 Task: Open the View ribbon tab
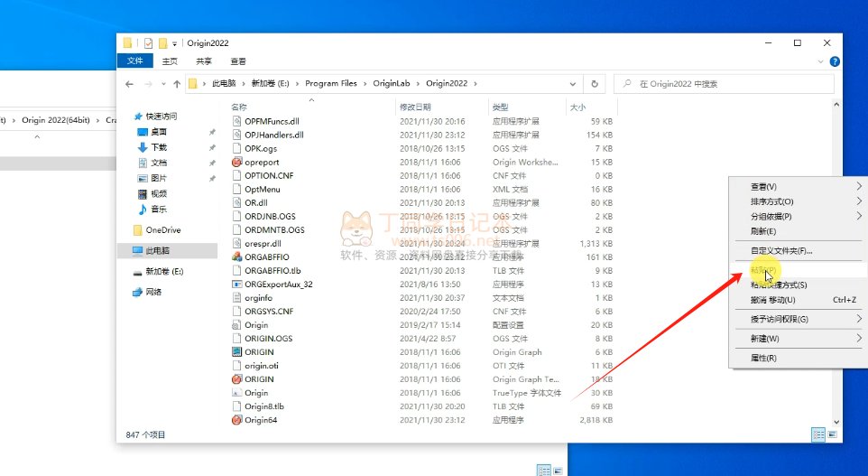click(238, 61)
